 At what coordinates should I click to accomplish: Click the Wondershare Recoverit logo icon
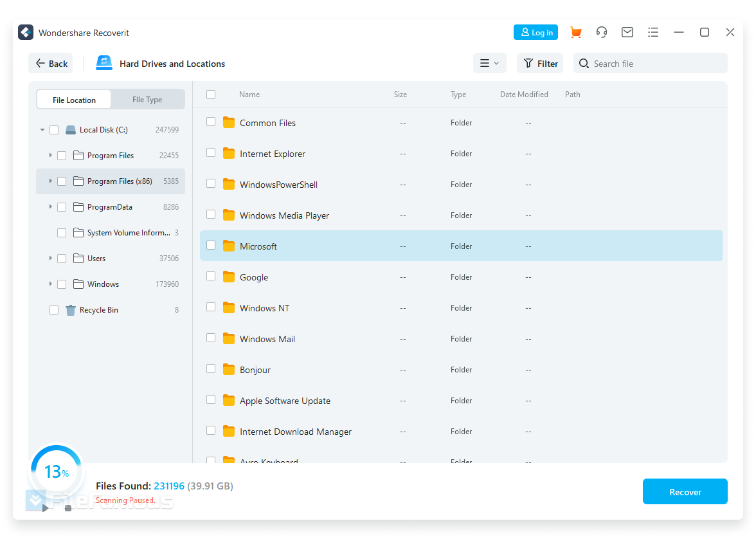(26, 32)
